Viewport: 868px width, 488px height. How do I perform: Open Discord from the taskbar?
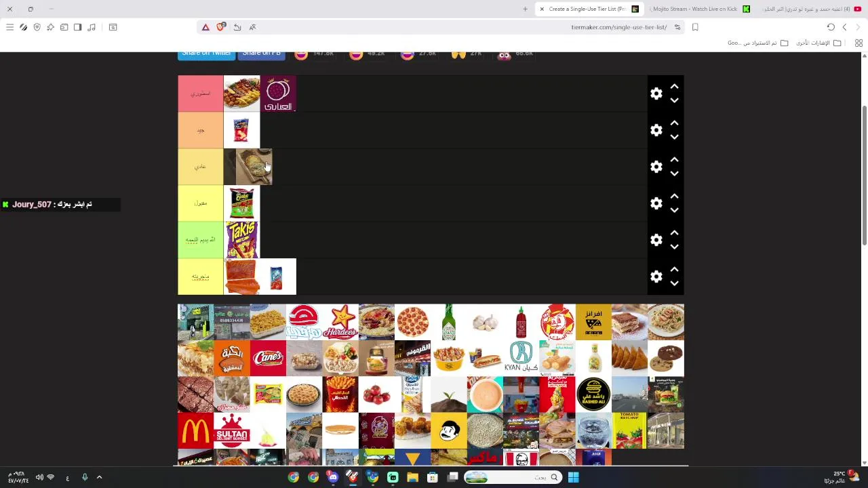click(333, 477)
